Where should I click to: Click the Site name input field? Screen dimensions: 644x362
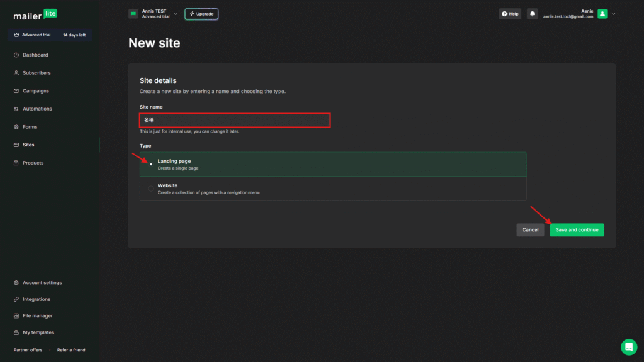pyautogui.click(x=235, y=120)
